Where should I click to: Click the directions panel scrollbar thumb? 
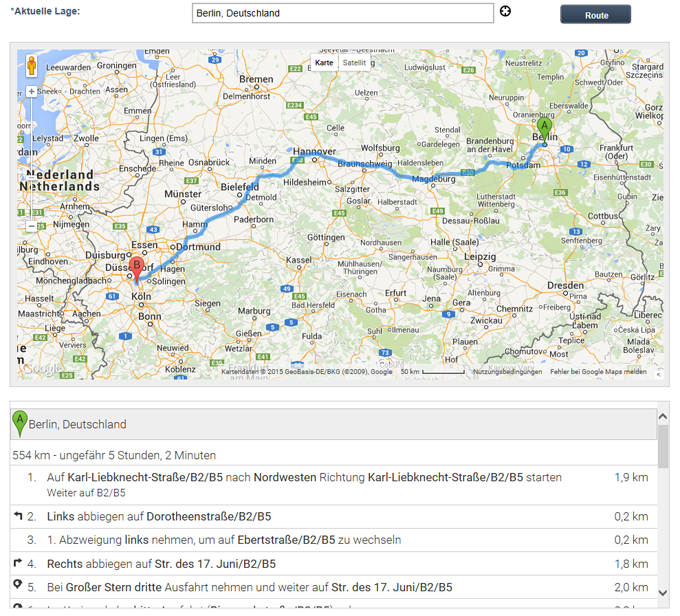[663, 446]
